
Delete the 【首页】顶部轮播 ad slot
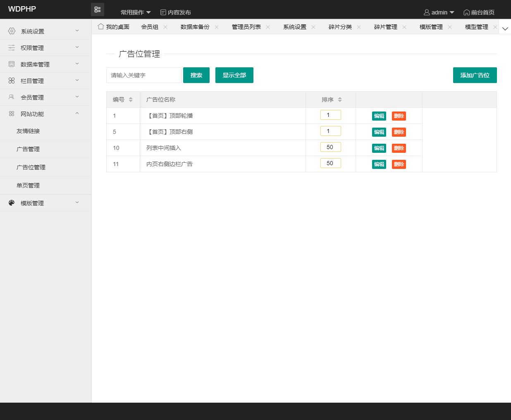click(x=399, y=116)
